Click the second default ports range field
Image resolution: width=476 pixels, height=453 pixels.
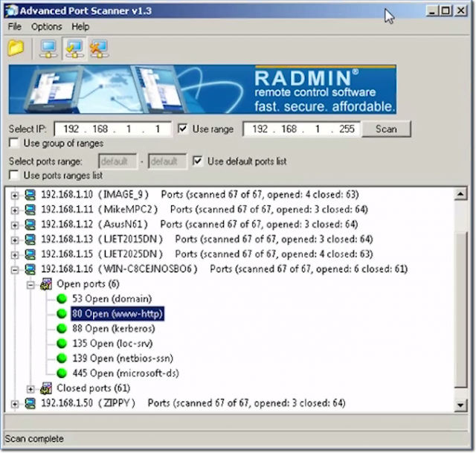click(x=167, y=161)
